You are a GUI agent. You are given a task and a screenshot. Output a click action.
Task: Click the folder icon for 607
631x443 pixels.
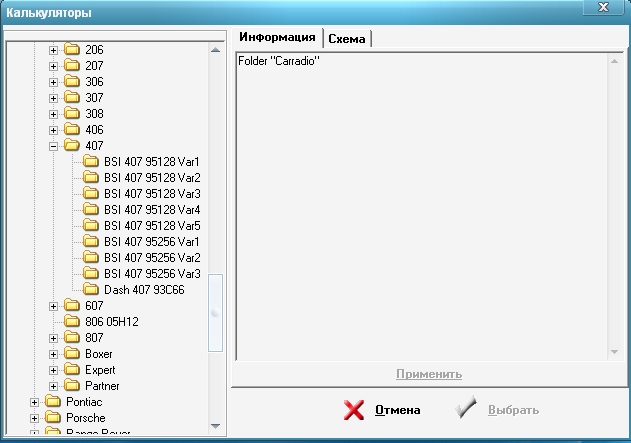(x=72, y=305)
